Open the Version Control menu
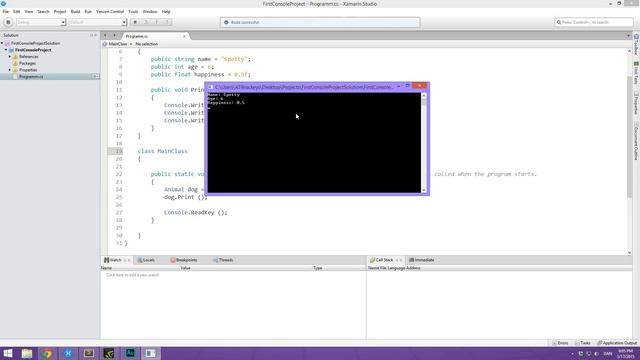 click(x=110, y=11)
